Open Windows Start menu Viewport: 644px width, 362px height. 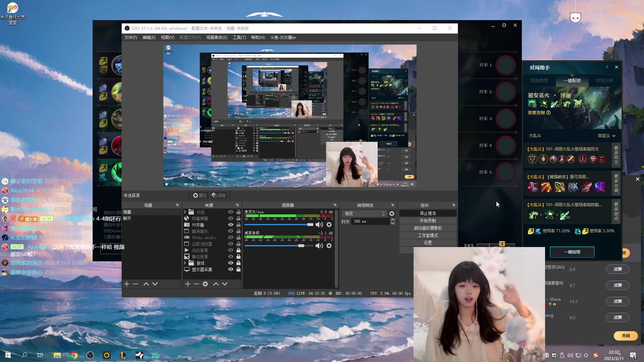tap(8, 355)
